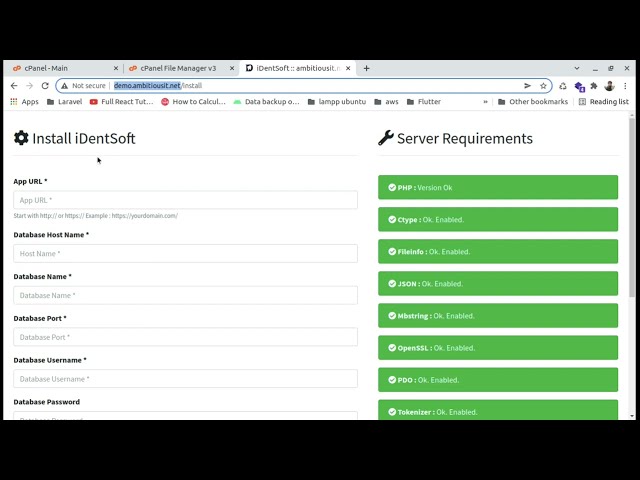This screenshot has height=480, width=640.
Task: Go back with the browser back arrow
Action: [x=14, y=86]
